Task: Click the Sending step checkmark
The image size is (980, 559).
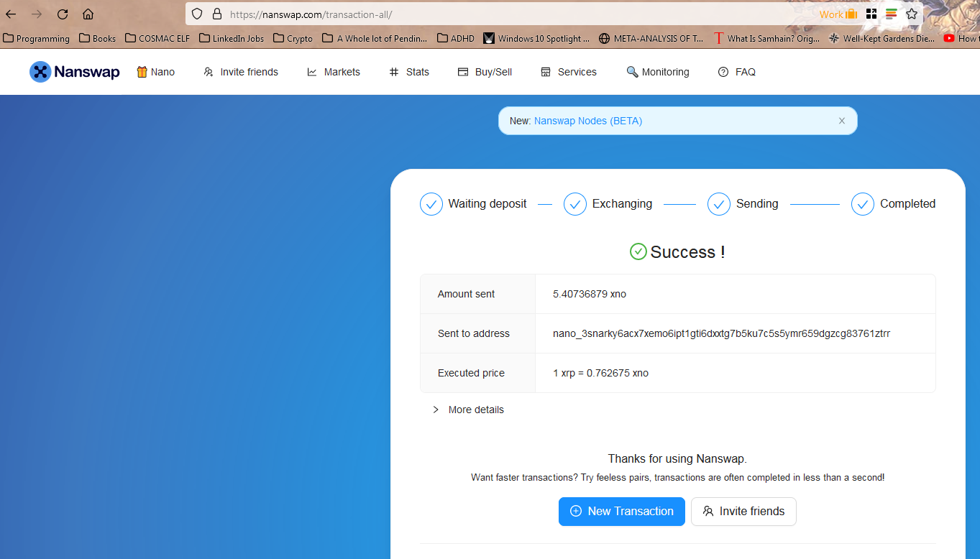Action: click(719, 204)
